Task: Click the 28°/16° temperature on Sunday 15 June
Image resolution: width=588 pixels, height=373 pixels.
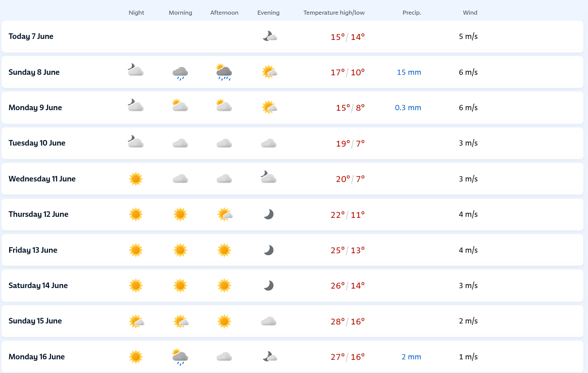Action: [x=348, y=321]
